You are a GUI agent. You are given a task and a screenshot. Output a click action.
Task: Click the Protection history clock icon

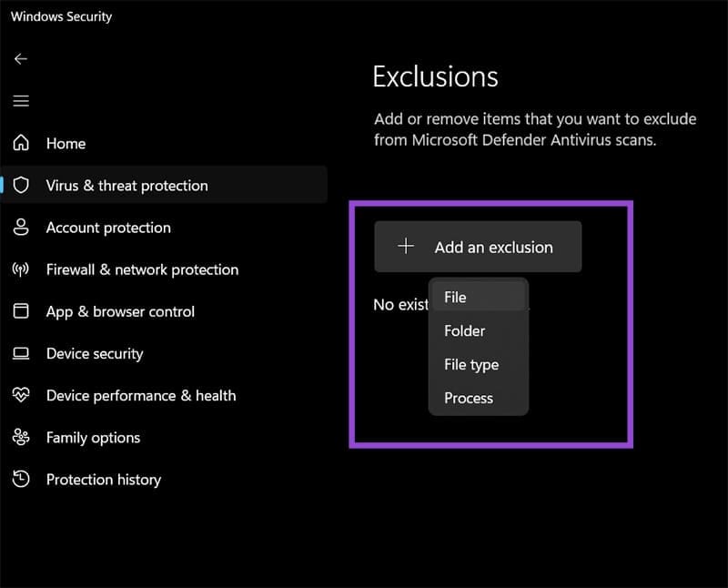pyautogui.click(x=21, y=479)
